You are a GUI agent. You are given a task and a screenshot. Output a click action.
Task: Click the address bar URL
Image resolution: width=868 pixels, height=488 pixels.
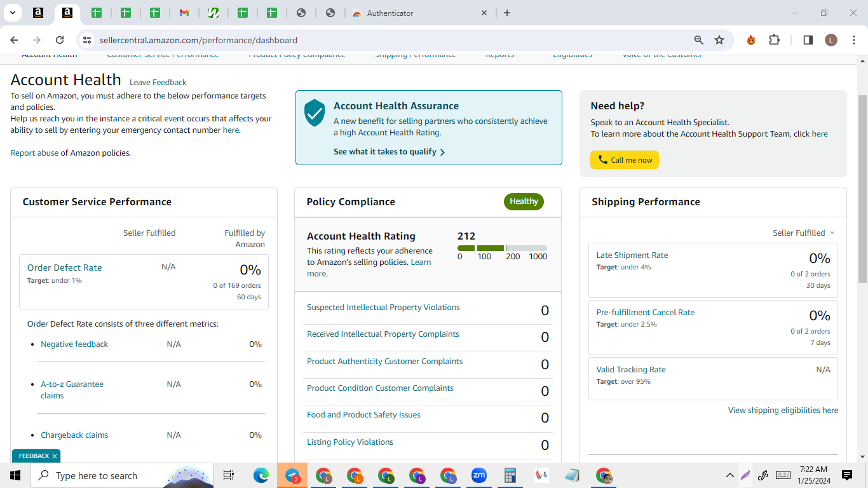click(x=198, y=40)
